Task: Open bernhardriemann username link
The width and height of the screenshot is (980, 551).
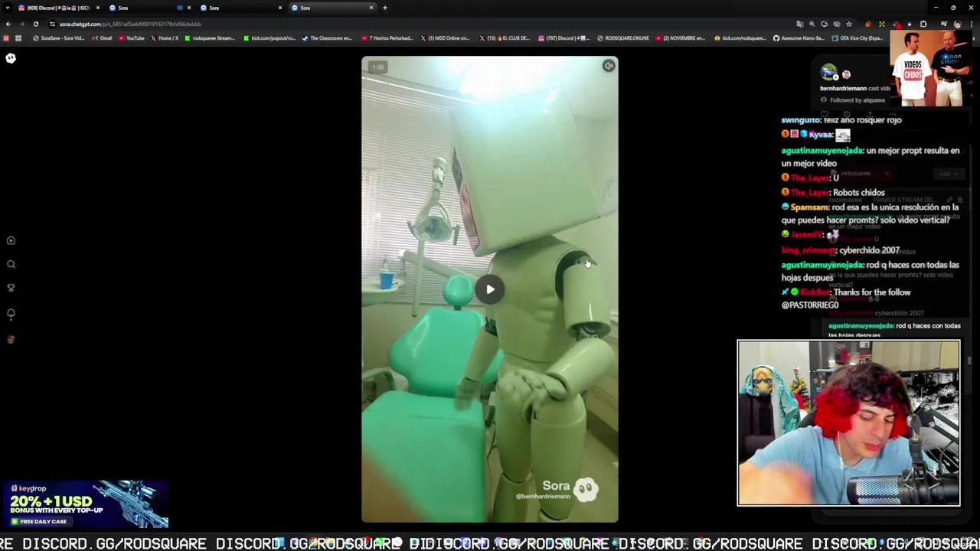Action: (843, 89)
